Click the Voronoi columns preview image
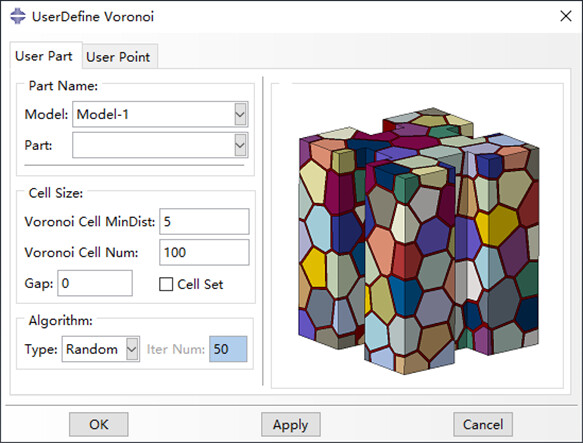This screenshot has height=443, width=583. coord(419,241)
